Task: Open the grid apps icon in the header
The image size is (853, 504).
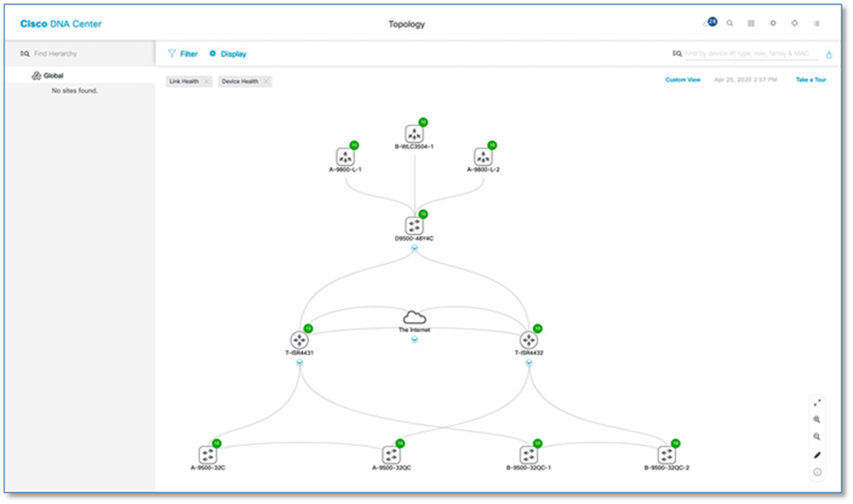Action: 751,23
